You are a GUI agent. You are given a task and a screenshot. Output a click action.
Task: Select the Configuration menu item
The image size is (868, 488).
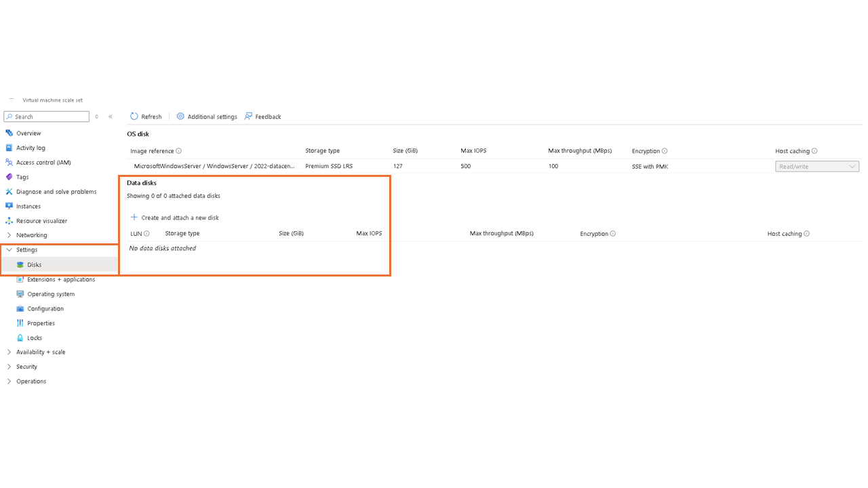45,309
